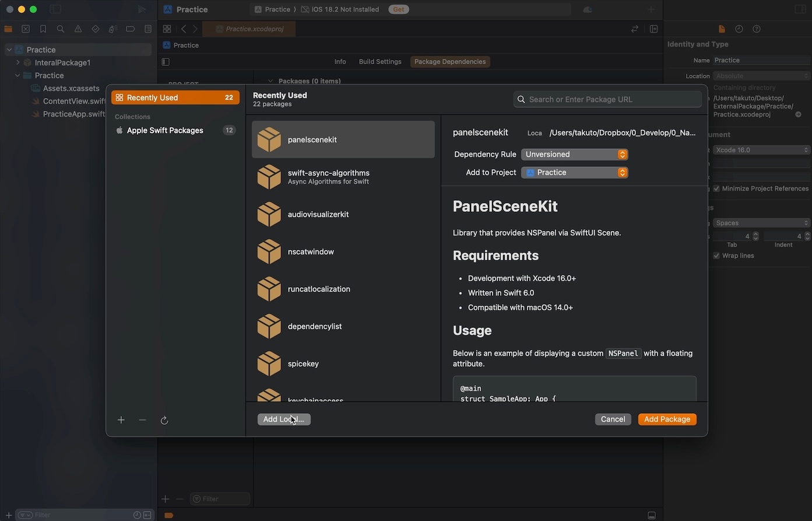Click the add editor split icon
This screenshot has height=521, width=812.
pyautogui.click(x=654, y=29)
